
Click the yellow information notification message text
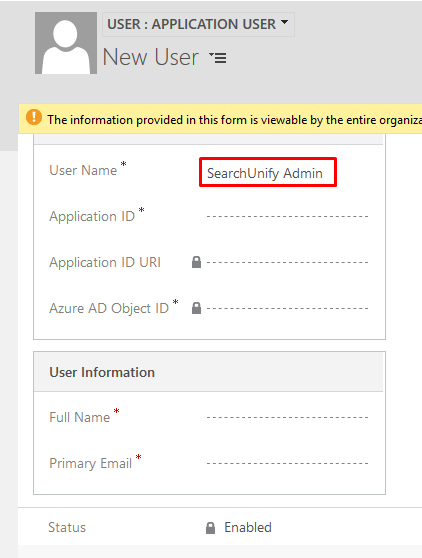[235, 120]
